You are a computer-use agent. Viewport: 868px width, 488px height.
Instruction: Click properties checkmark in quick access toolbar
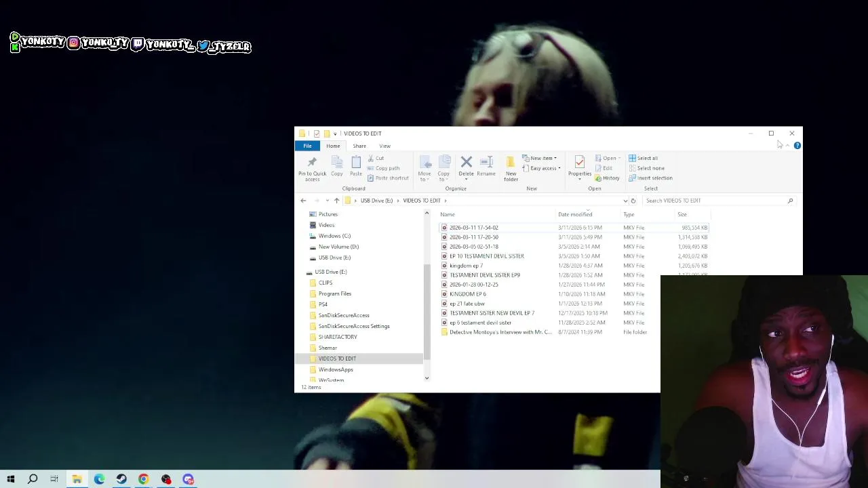pos(317,134)
